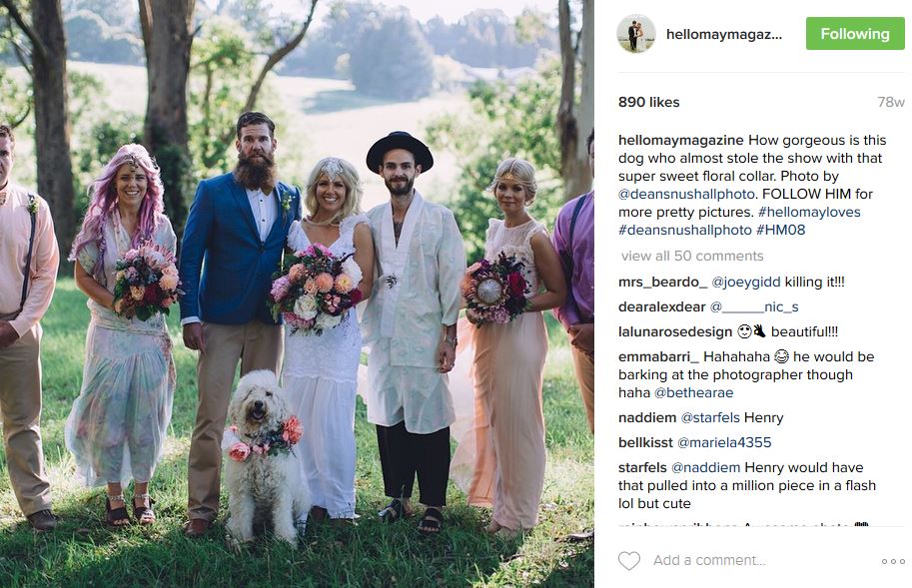Open the #hellomayloves hashtag
912x588 pixels.
click(809, 212)
